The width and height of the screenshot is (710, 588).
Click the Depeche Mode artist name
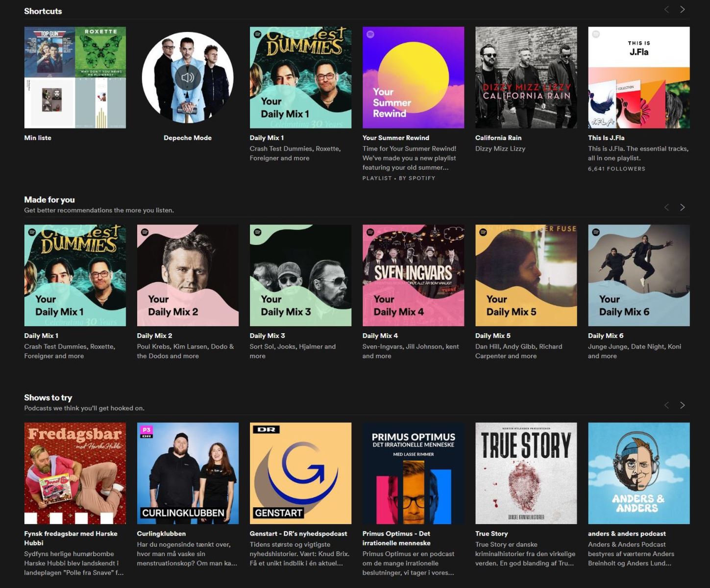pos(188,138)
